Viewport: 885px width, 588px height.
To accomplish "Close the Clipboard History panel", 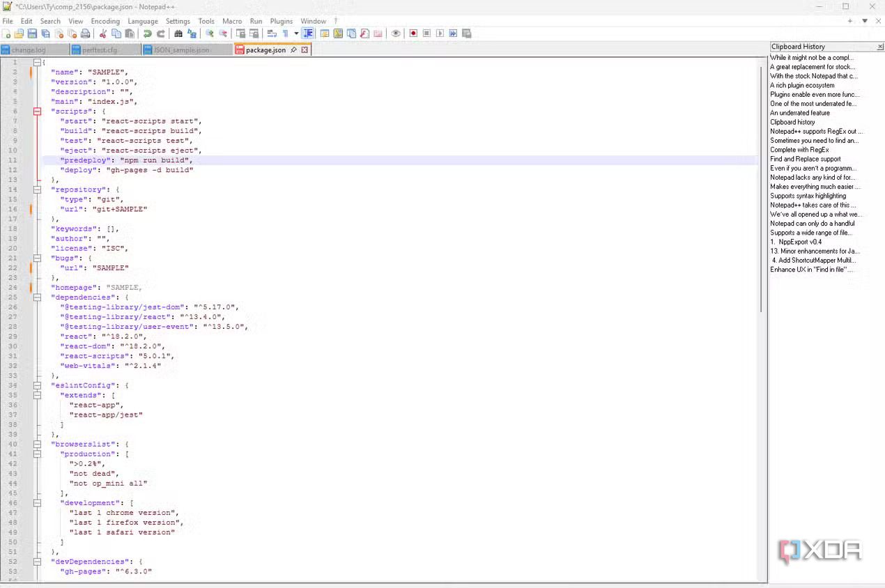I will click(879, 47).
